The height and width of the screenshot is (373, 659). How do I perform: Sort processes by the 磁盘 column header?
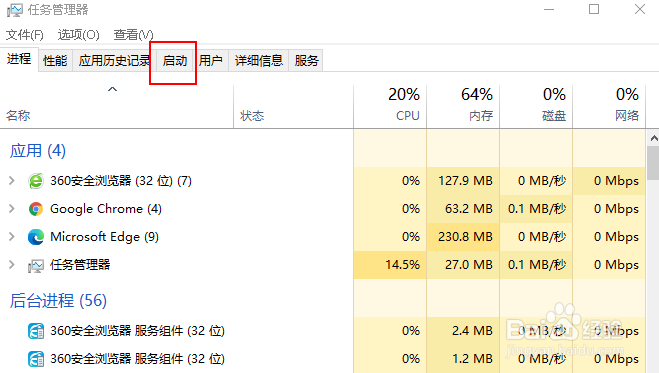tap(536, 106)
